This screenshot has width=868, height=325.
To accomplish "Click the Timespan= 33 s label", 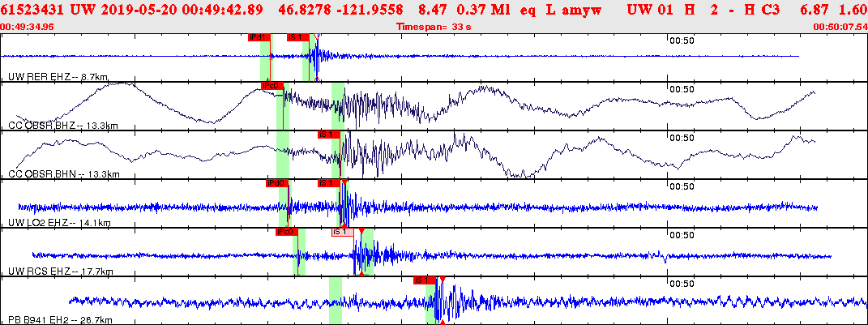I will coord(434,26).
